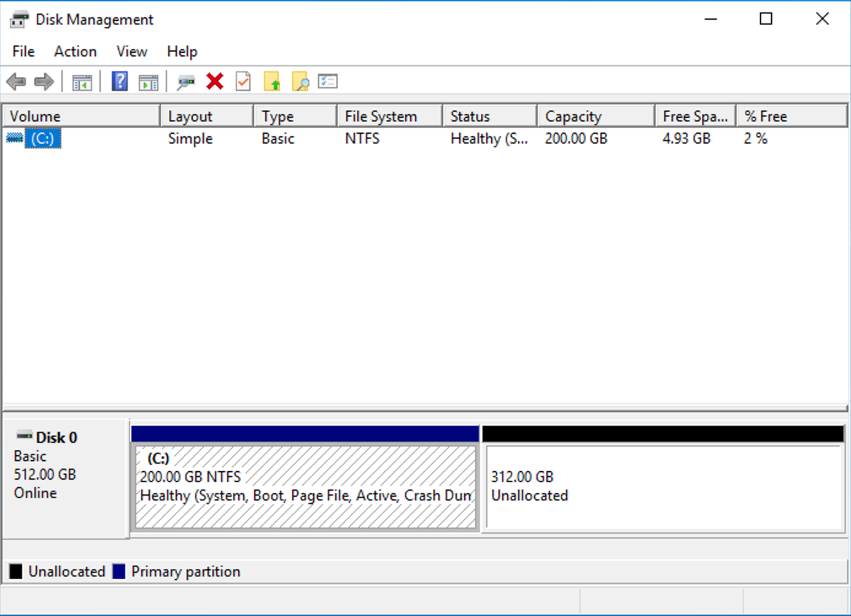Maximize the Disk Management window
This screenshot has width=851, height=616.
point(766,19)
